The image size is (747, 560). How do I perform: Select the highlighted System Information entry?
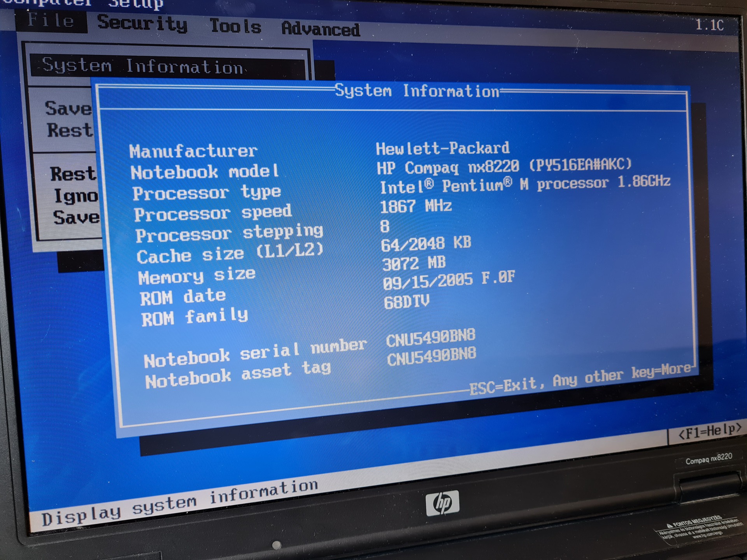click(x=143, y=66)
